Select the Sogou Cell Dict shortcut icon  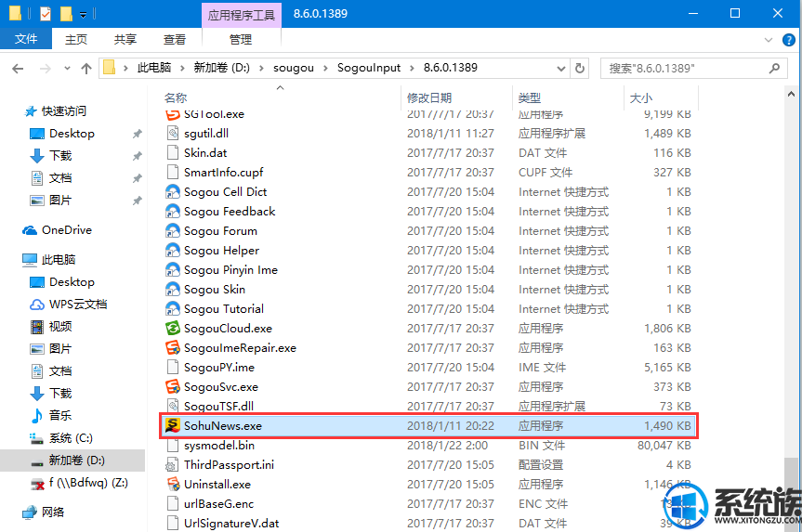(x=173, y=191)
